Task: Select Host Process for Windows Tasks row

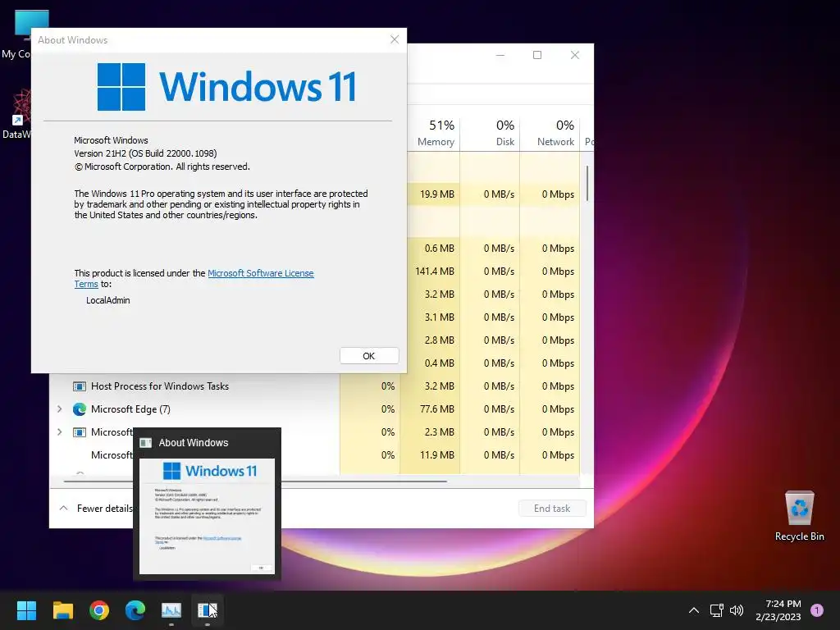Action: 315,386
